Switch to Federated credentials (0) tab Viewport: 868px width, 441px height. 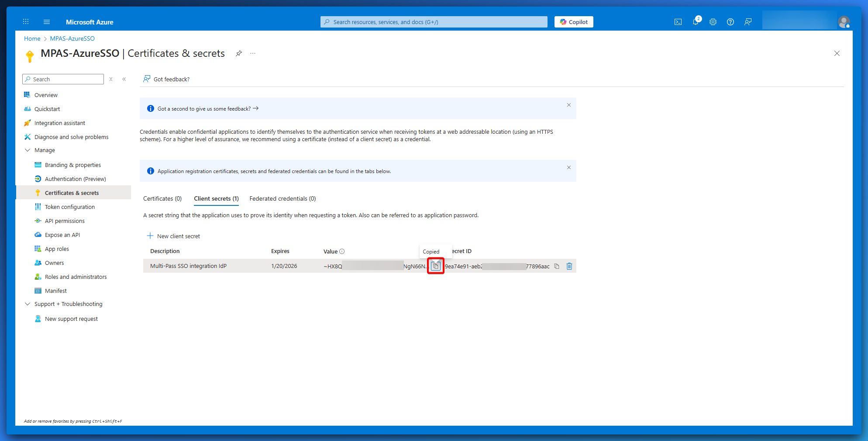pyautogui.click(x=282, y=198)
